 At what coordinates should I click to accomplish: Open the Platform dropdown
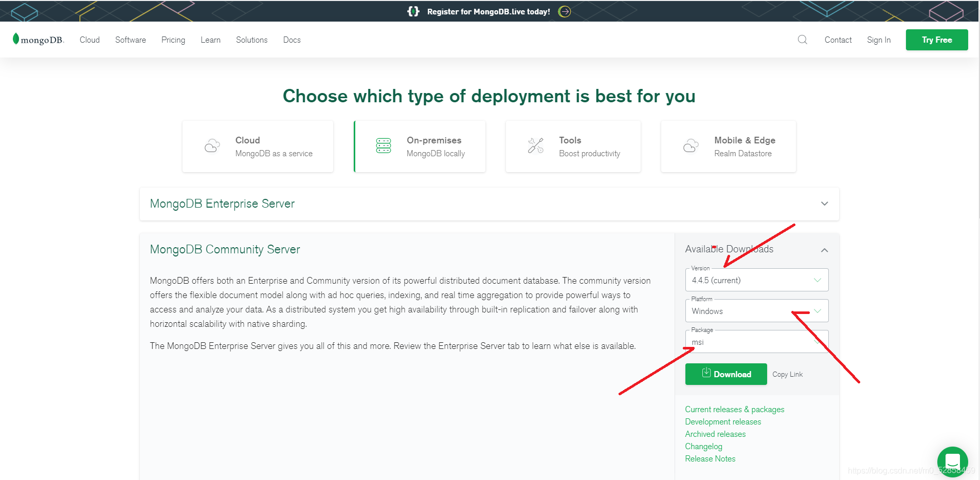point(757,311)
